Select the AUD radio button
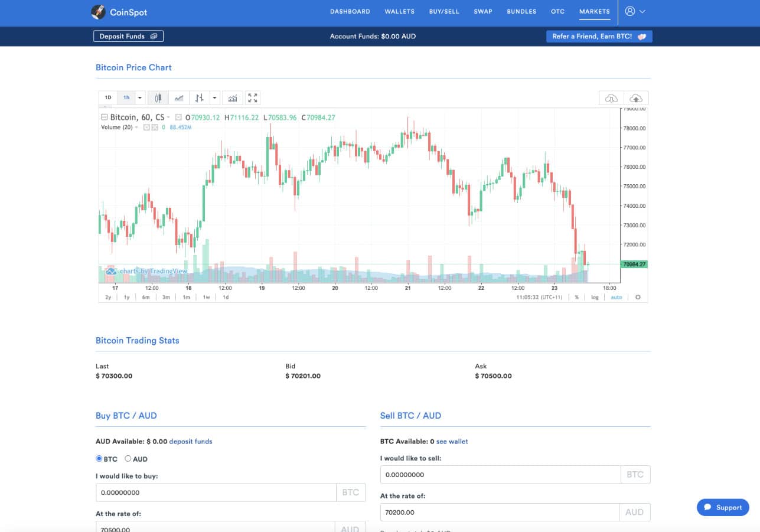 [128, 458]
